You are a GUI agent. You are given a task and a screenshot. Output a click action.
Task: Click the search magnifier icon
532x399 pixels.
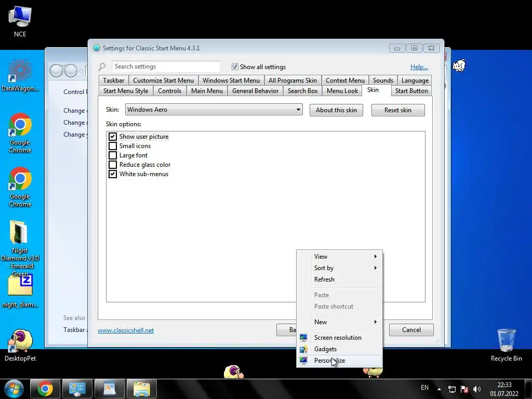[x=102, y=66]
